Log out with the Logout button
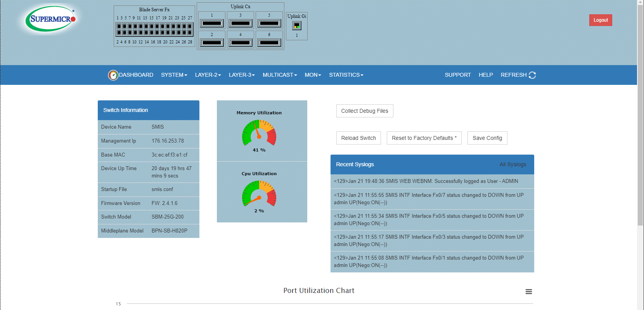This screenshot has width=644, height=310. click(601, 20)
